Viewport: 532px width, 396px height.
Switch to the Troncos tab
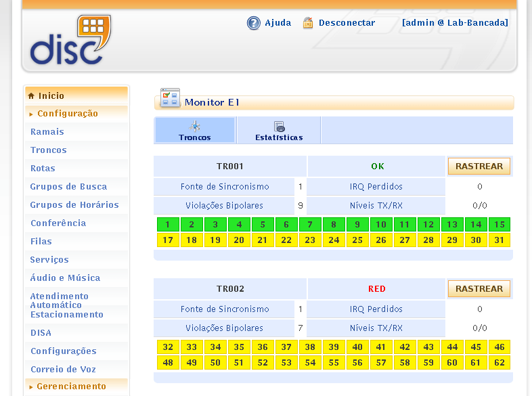pyautogui.click(x=195, y=137)
